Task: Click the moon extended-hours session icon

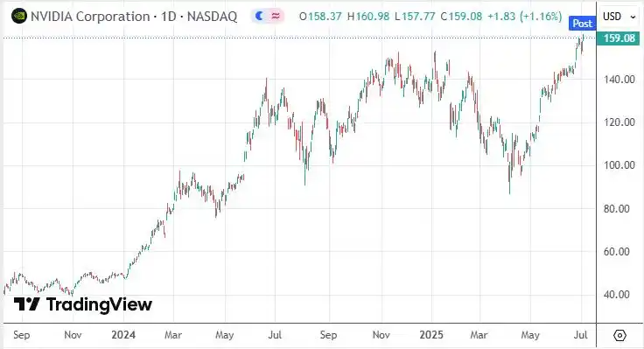Action: tap(259, 16)
